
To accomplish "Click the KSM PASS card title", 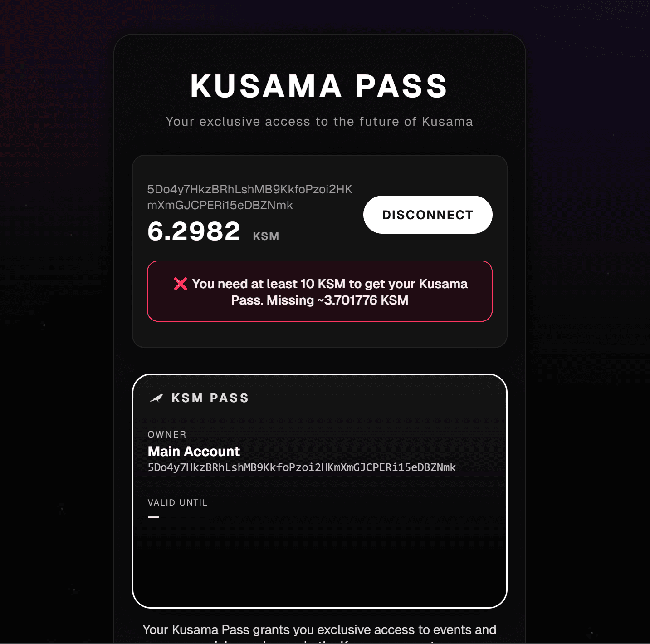I will [x=210, y=398].
